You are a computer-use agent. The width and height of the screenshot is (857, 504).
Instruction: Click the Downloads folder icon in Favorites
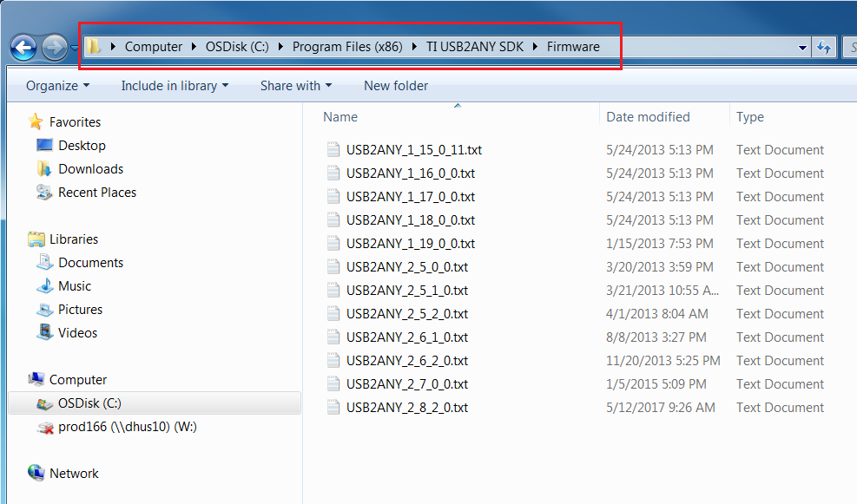[x=44, y=169]
